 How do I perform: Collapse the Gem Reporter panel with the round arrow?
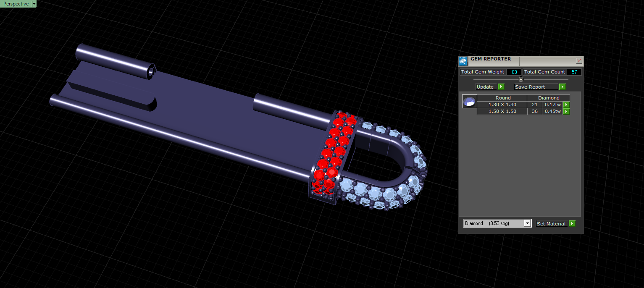(x=521, y=79)
